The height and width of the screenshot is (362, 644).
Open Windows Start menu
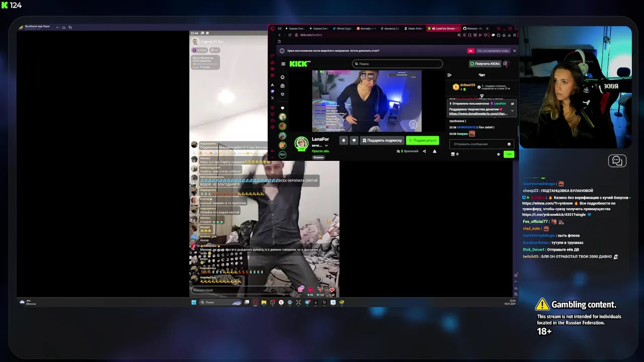tap(194, 302)
